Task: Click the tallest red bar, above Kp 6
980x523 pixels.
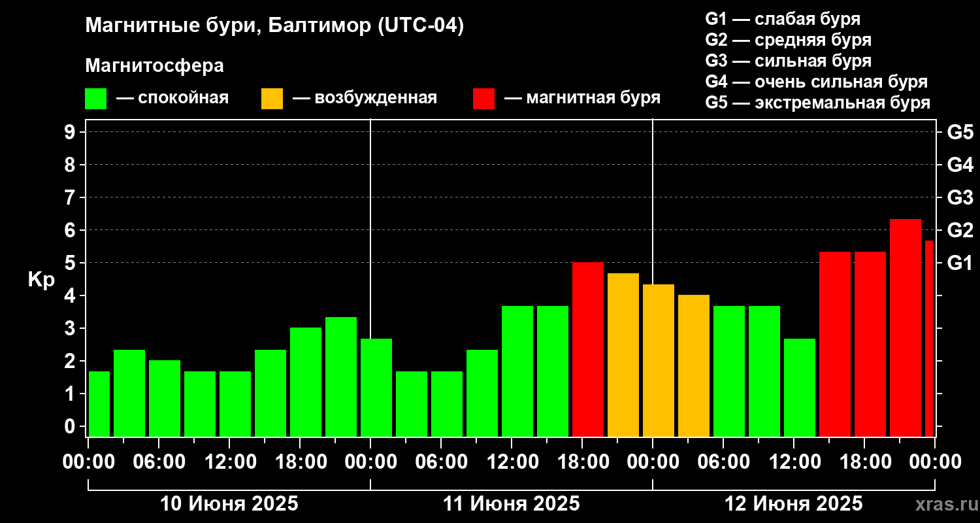Action: [906, 328]
